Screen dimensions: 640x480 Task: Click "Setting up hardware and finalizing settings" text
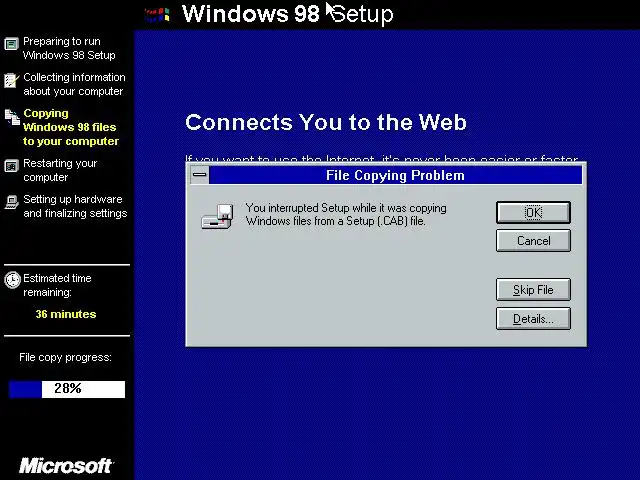[x=75, y=206]
